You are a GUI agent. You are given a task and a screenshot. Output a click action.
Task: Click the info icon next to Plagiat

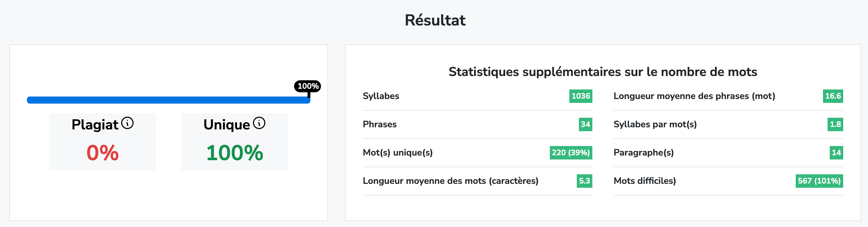click(128, 123)
